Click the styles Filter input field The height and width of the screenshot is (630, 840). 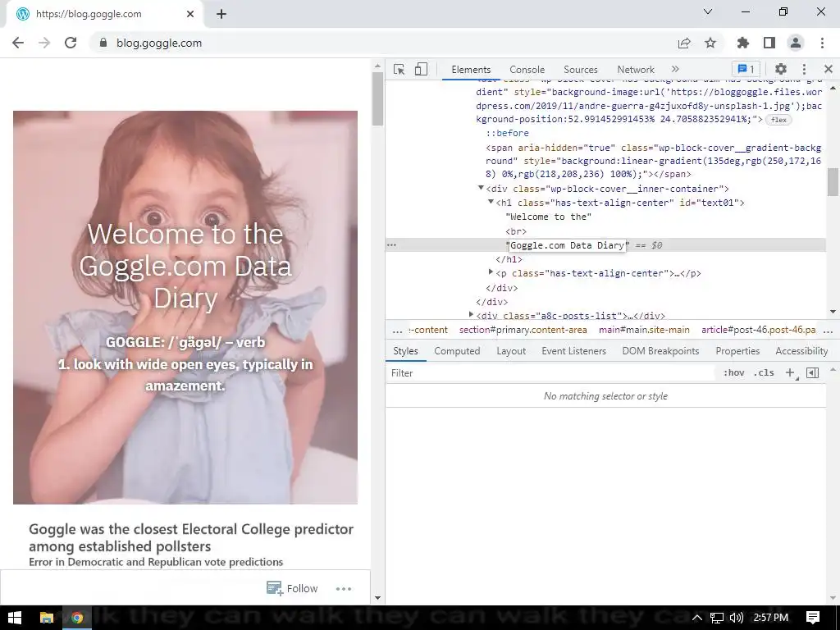[550, 373]
